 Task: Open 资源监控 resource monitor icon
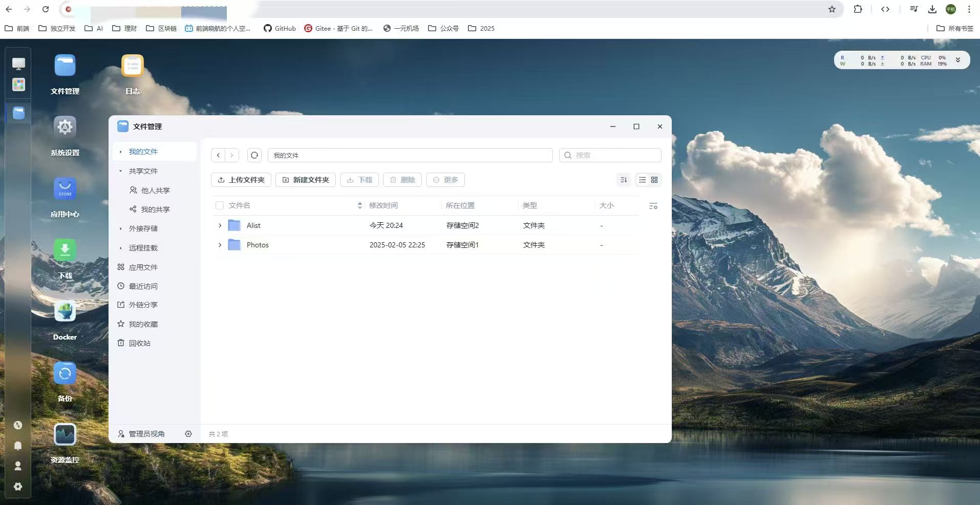coord(65,435)
